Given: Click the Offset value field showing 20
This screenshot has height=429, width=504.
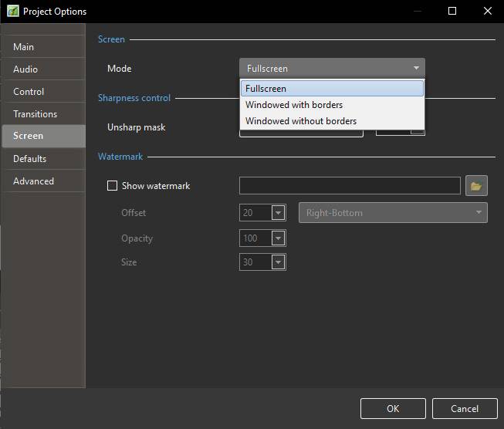Looking at the screenshot, I should coord(255,213).
